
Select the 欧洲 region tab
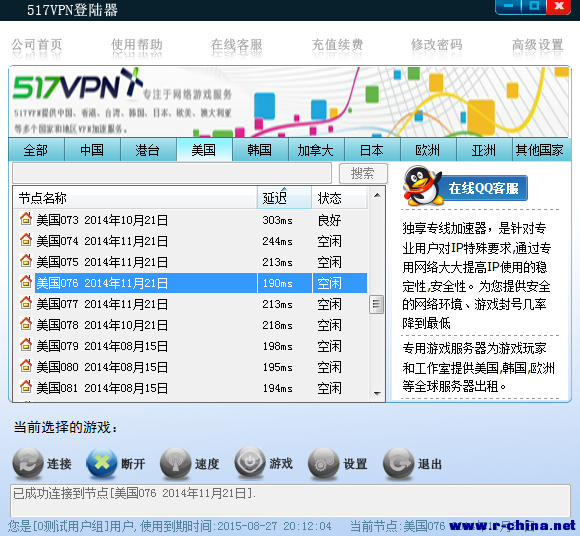pos(428,150)
